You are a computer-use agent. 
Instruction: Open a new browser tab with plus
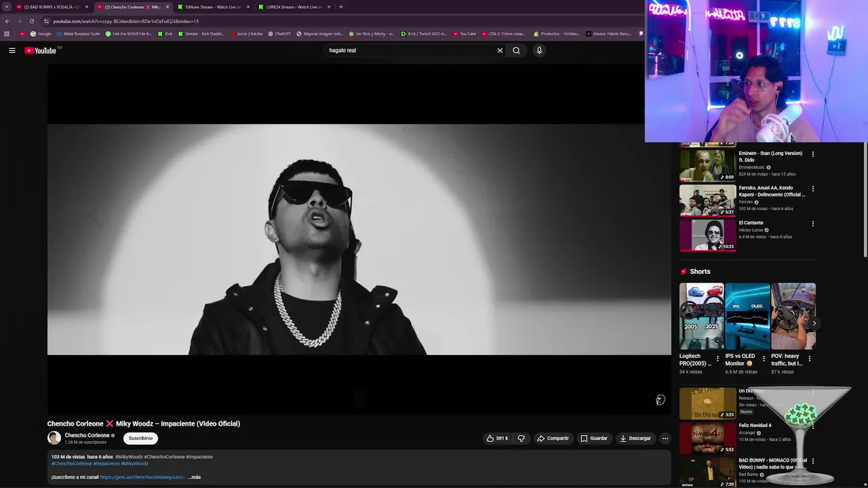[340, 7]
